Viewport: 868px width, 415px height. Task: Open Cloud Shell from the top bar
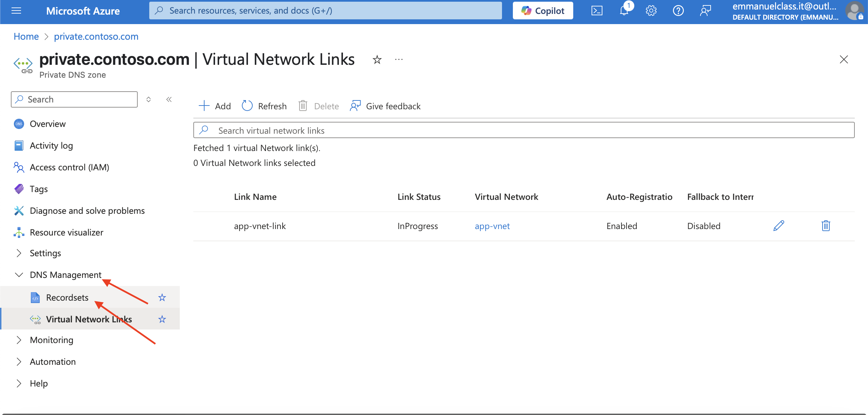(597, 11)
